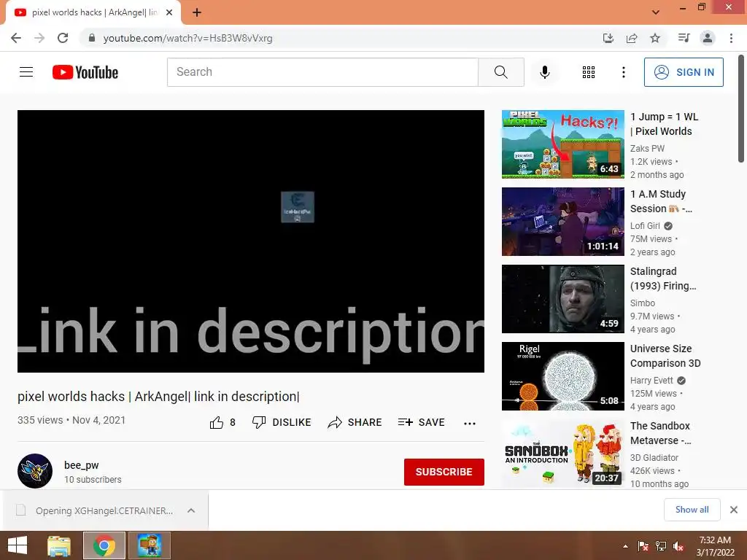This screenshot has width=747, height=560.
Task: Click the search magnifier button
Action: tap(500, 72)
